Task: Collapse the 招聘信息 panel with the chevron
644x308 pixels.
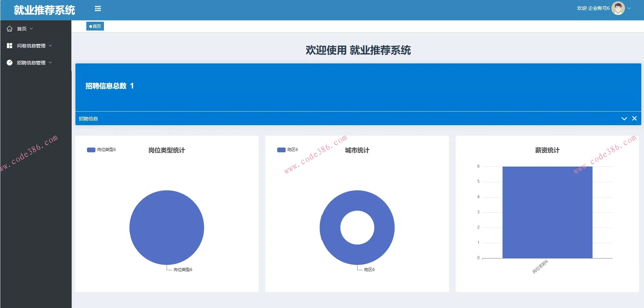Action: point(624,118)
